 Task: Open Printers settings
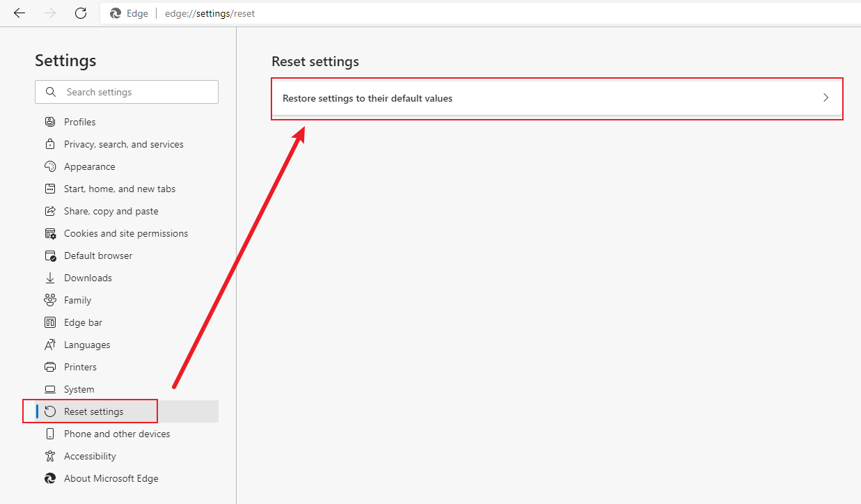[127, 367]
